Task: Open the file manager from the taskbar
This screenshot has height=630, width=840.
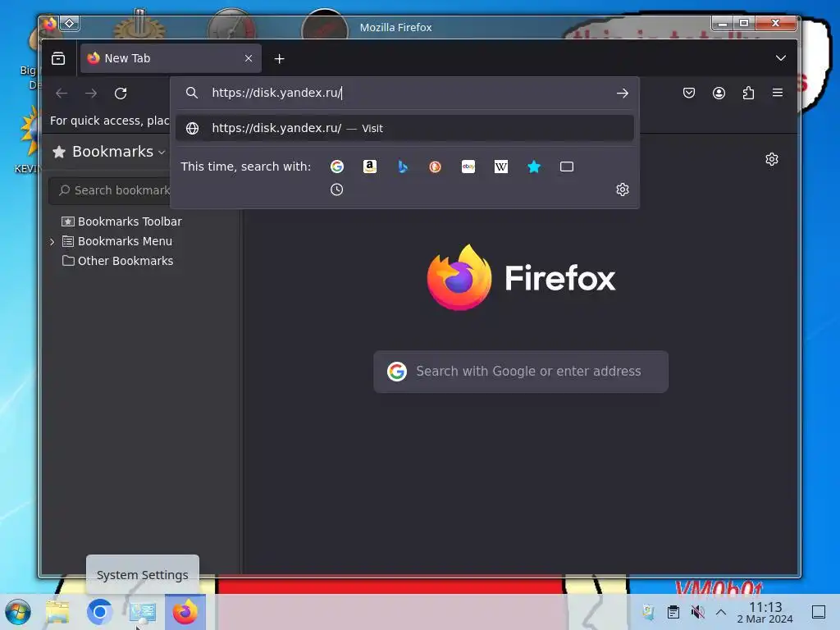Action: [57, 612]
